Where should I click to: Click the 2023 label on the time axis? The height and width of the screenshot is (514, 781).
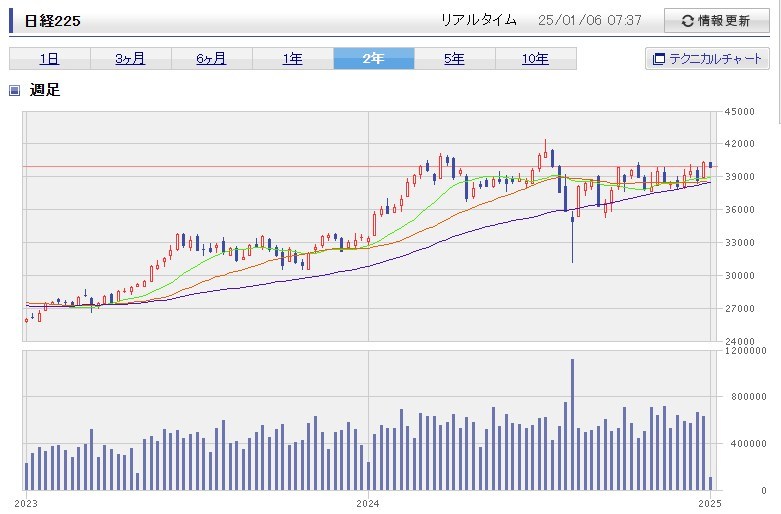[26, 505]
